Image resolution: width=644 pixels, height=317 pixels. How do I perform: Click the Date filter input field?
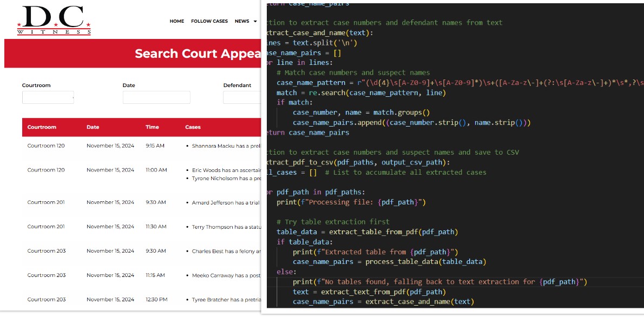coord(156,97)
